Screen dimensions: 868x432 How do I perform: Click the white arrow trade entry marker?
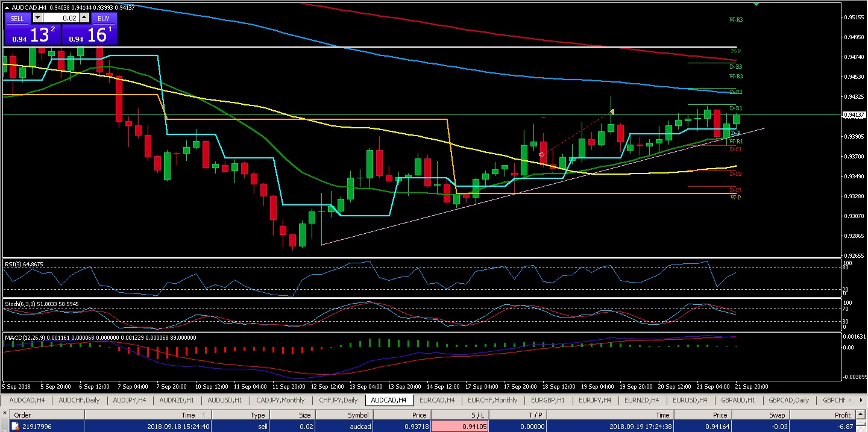(x=542, y=155)
